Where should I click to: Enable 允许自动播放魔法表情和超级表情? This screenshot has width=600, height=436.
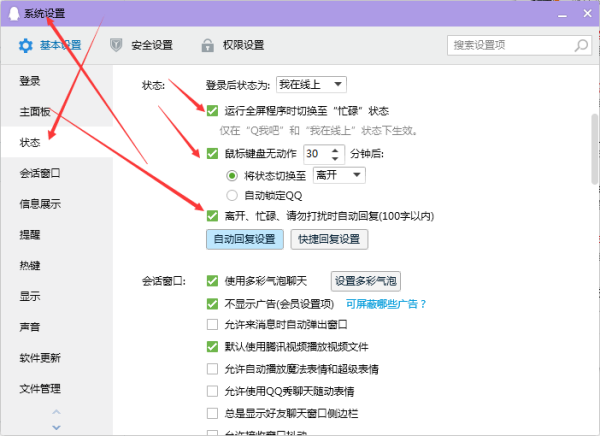click(212, 369)
